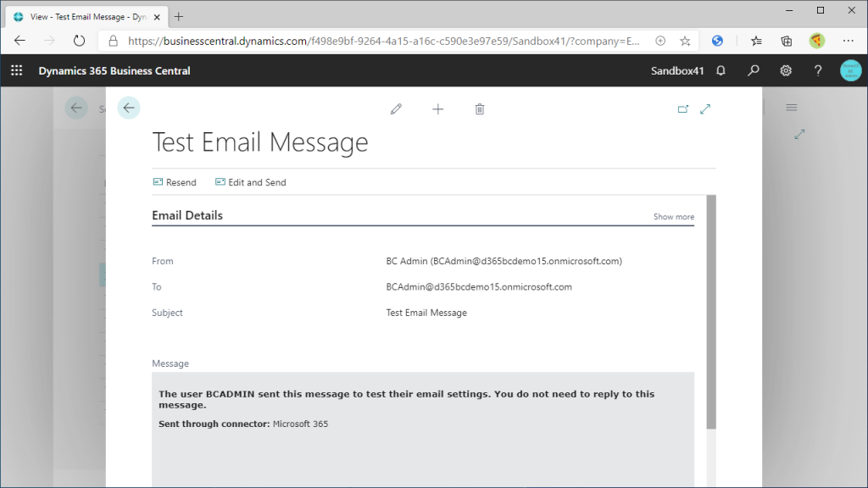Open browser collections
Viewport: 868px width, 488px height.
(786, 41)
